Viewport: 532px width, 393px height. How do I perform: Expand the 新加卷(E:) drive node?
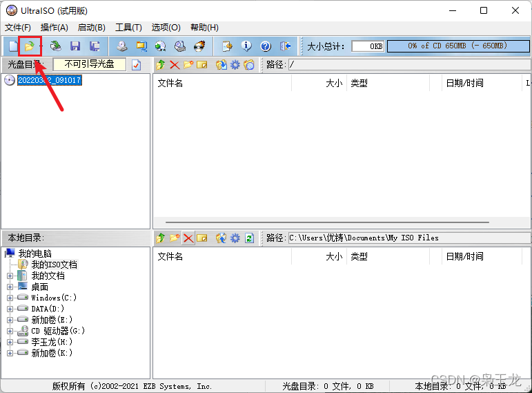(10, 320)
